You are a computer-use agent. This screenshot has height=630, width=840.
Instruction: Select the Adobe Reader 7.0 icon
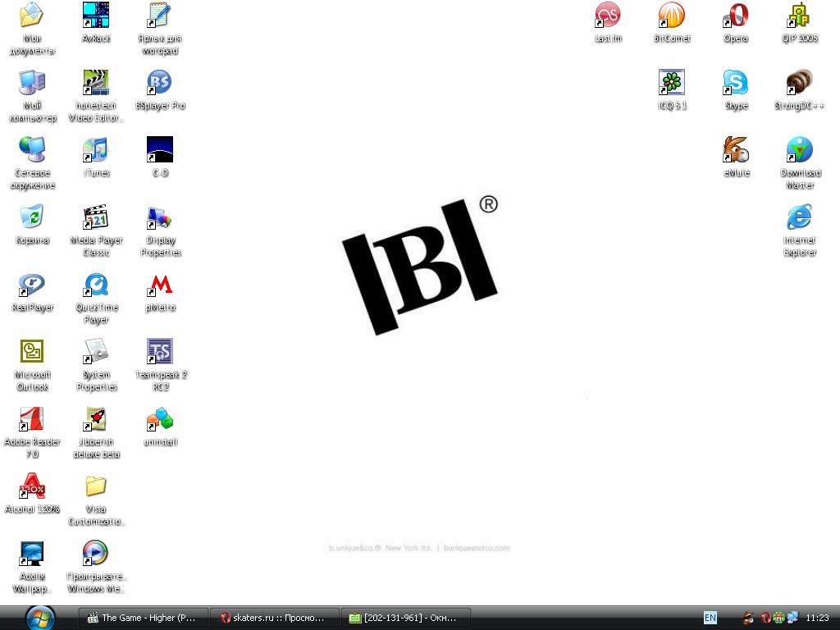32,419
